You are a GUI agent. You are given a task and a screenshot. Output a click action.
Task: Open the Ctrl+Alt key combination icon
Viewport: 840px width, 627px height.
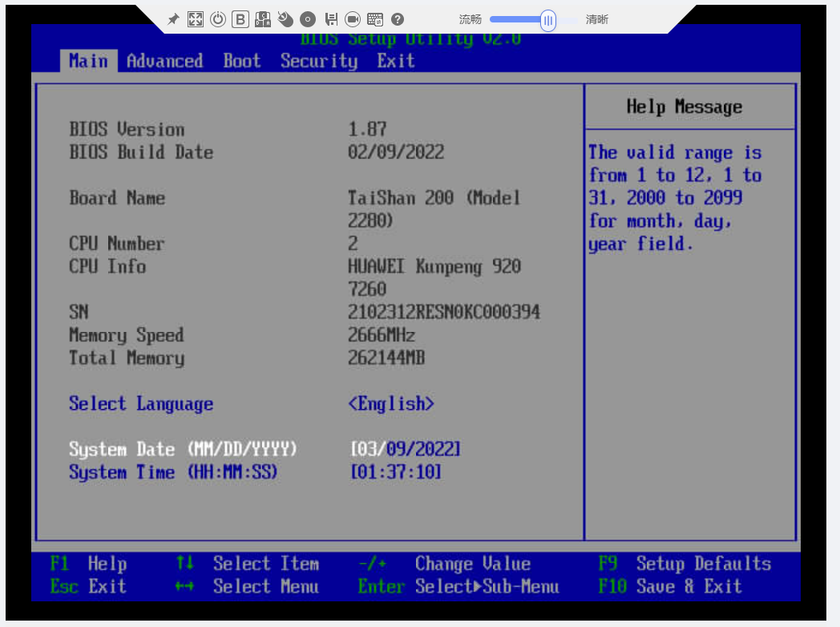(x=263, y=20)
